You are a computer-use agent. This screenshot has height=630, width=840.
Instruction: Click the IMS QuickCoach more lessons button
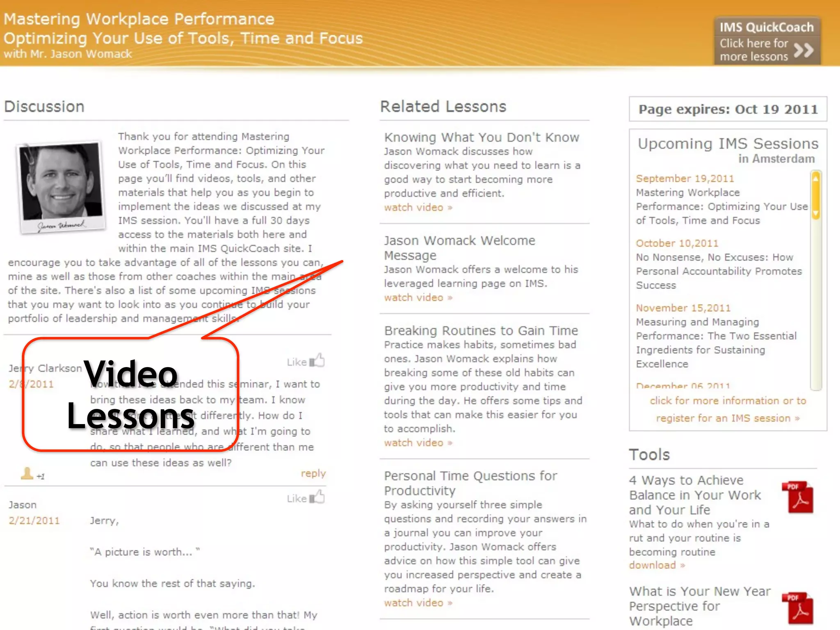767,41
